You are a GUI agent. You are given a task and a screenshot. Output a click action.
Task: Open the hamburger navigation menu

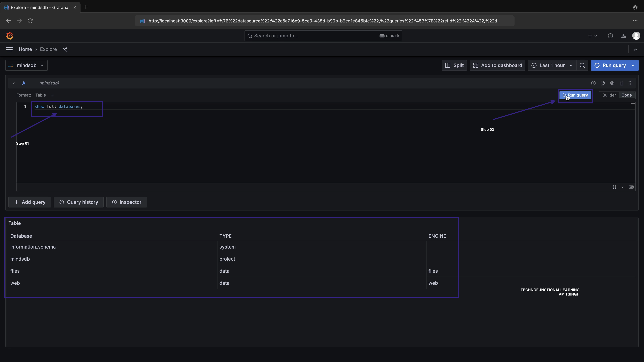[x=9, y=49]
